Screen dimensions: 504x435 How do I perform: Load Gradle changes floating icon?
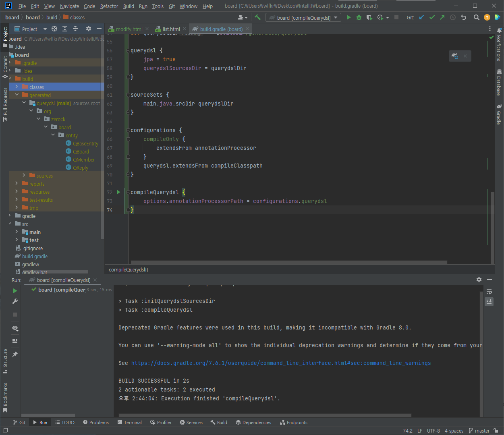click(x=455, y=56)
